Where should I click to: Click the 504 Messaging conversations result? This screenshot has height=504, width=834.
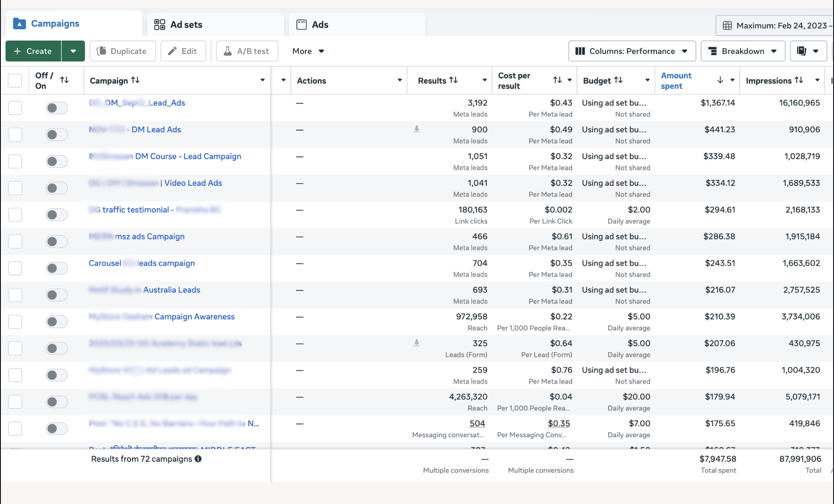click(477, 423)
